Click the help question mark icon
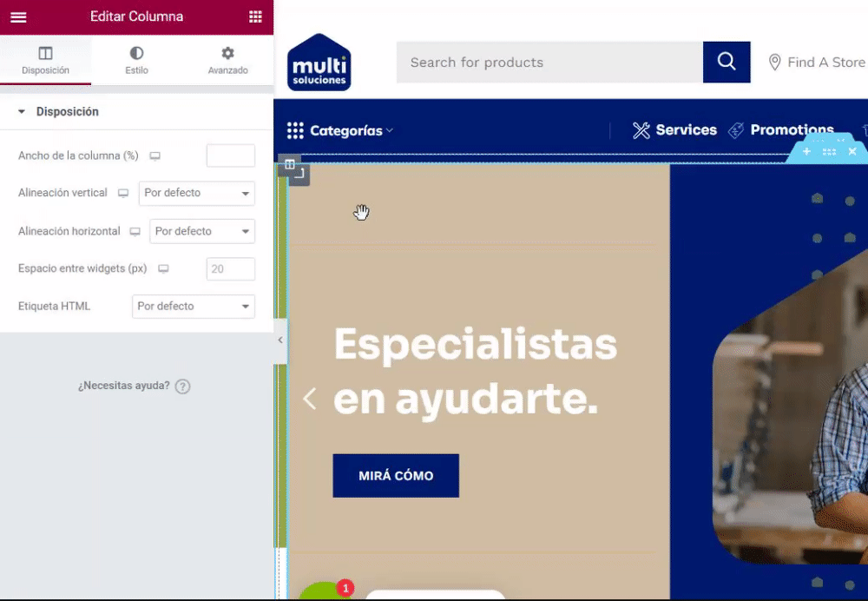Screen dimensions: 868x601 pos(182,386)
